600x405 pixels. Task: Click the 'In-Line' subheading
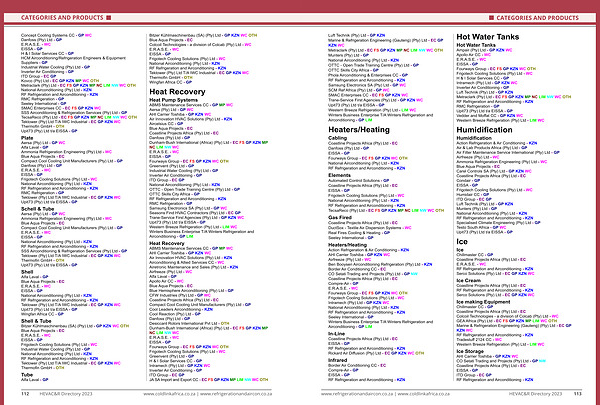click(x=336, y=334)
